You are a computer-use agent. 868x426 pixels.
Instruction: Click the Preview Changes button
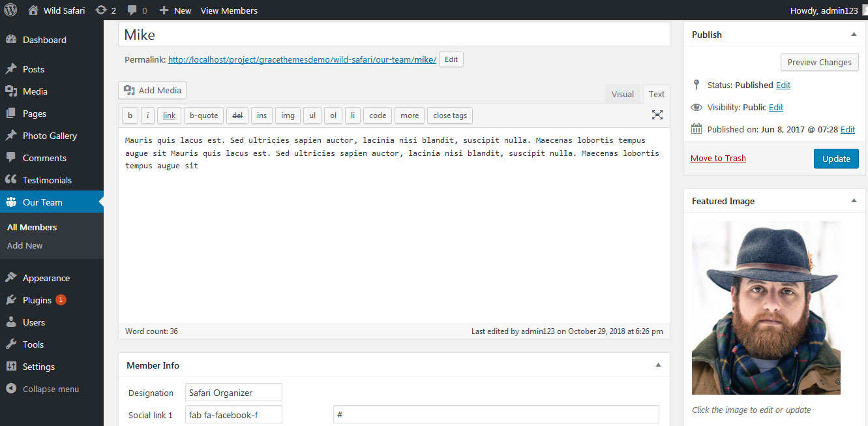820,62
